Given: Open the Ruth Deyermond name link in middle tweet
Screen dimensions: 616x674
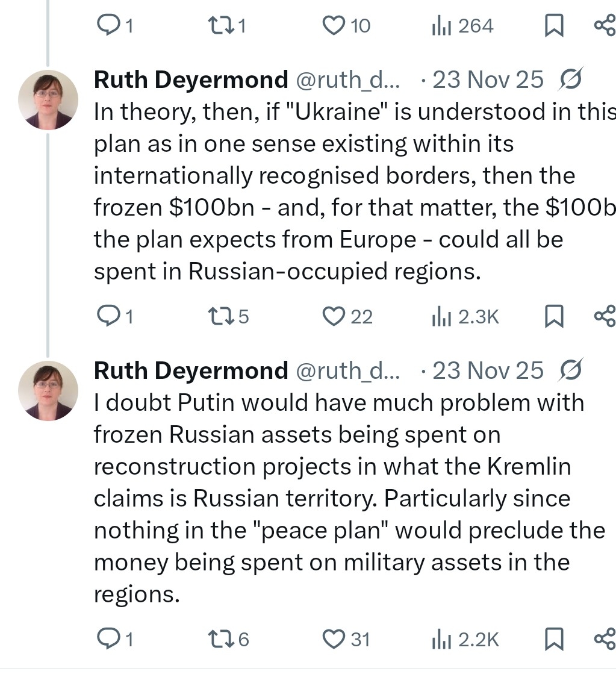Looking at the screenshot, I should [x=191, y=80].
